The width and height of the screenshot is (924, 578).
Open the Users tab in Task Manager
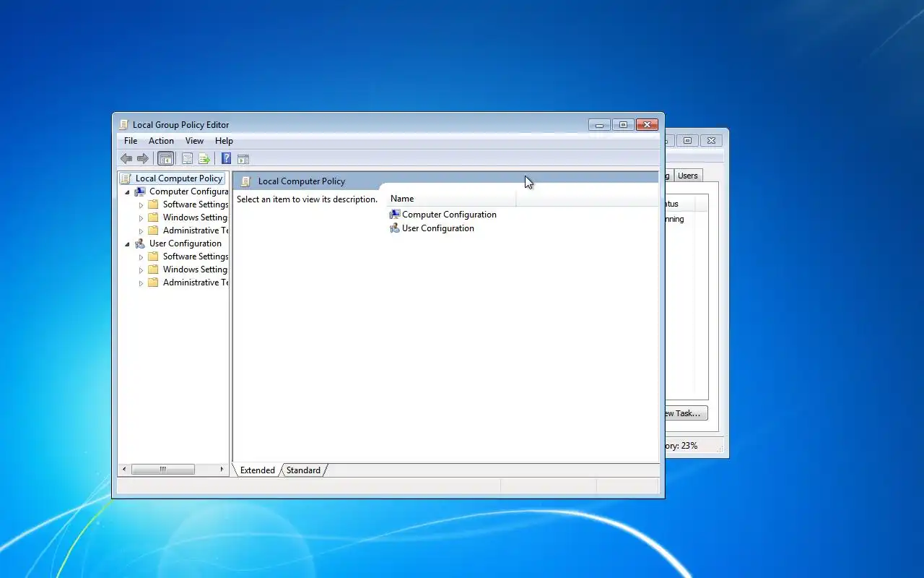pos(688,176)
